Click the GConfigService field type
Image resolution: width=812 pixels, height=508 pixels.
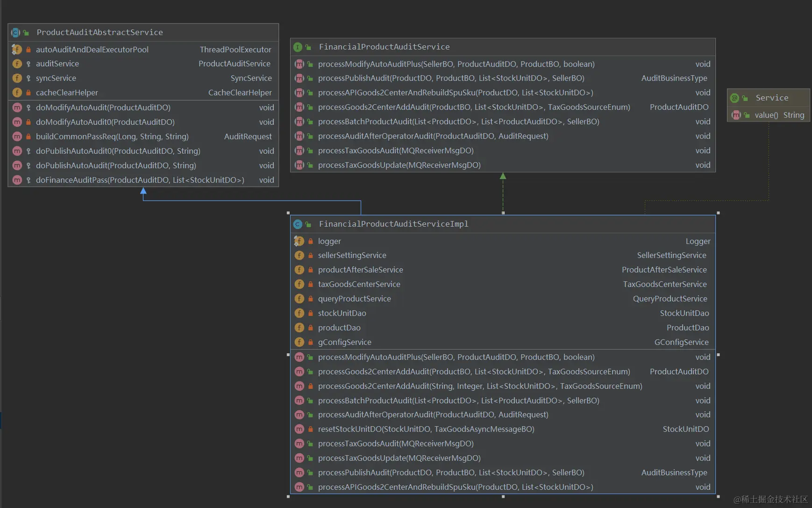point(682,342)
